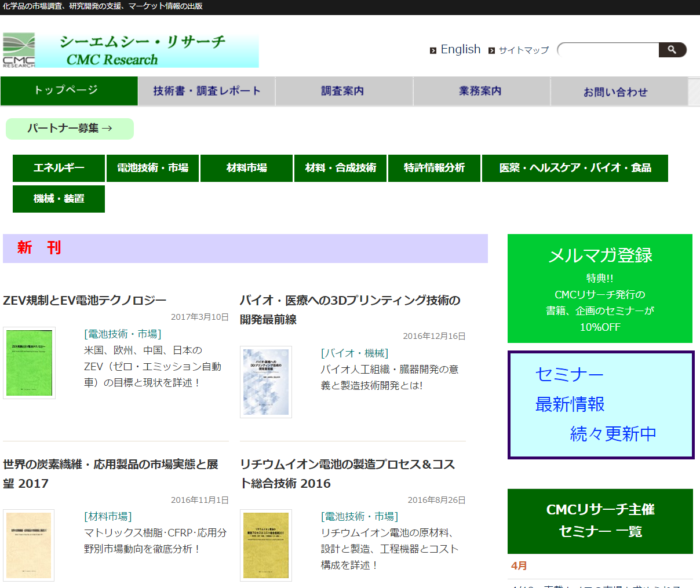The width and height of the screenshot is (700, 588).
Task: Open the 世界の炭素繊維 2017 title link
Action: coord(111,474)
